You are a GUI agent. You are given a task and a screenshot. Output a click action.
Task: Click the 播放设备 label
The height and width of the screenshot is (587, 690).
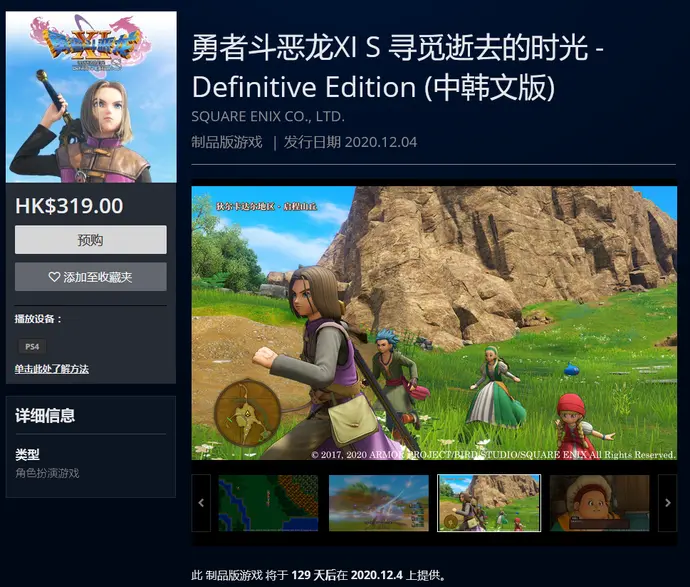coord(38,319)
